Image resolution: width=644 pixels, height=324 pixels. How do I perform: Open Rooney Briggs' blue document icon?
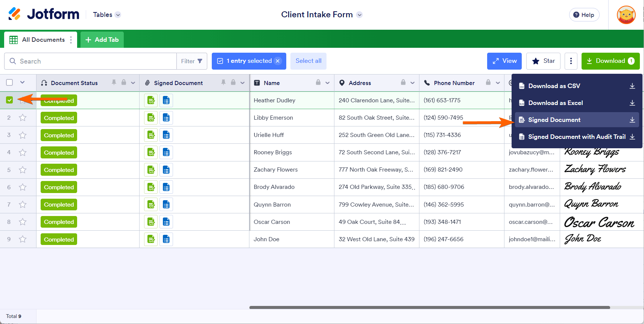[166, 152]
